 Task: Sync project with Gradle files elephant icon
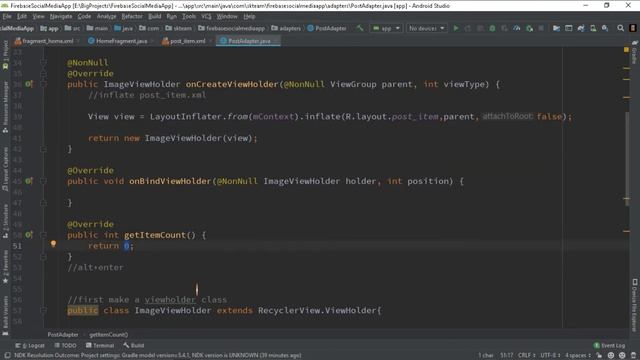[x=581, y=28]
